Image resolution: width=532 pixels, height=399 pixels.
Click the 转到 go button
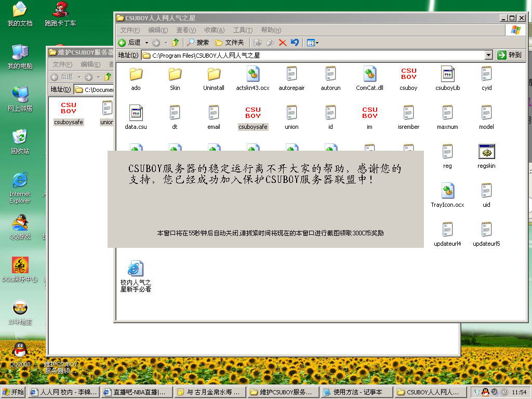[509, 55]
